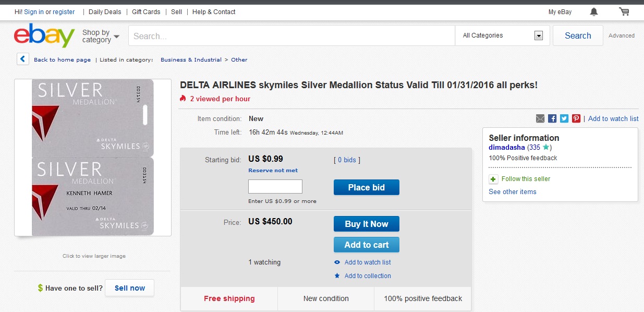Open Daily Deals
Image resolution: width=644 pixels, height=312 pixels.
point(104,11)
